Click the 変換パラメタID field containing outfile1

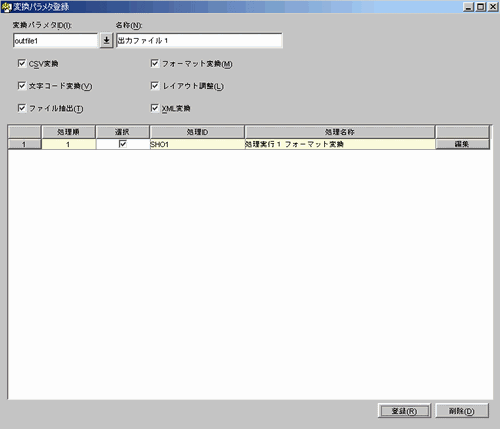tap(55, 41)
